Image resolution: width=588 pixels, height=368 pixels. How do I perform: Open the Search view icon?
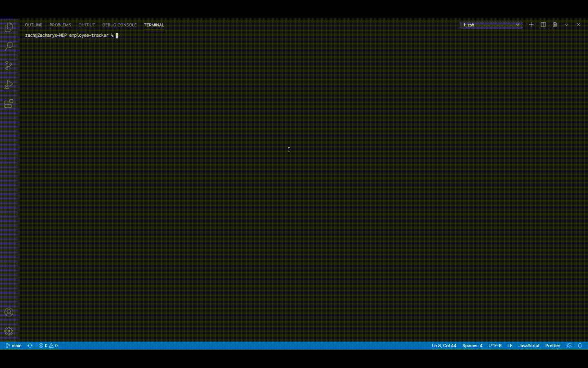coord(9,46)
